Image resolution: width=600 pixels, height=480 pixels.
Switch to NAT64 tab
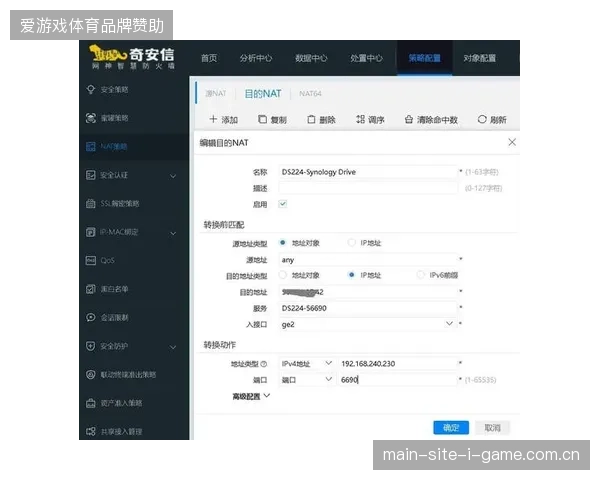coord(310,93)
